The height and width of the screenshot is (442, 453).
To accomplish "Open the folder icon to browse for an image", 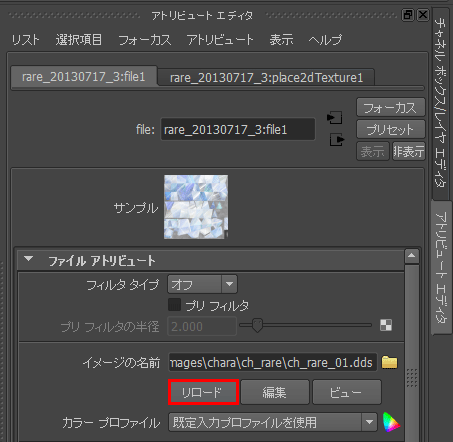I will click(x=389, y=362).
